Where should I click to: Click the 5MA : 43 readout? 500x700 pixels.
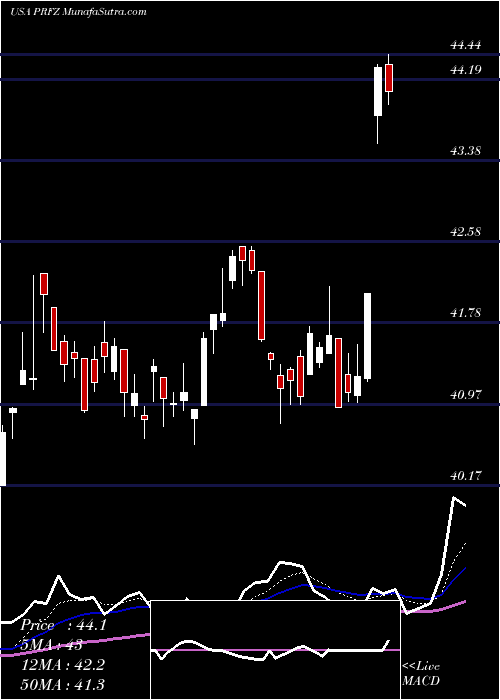(51, 645)
